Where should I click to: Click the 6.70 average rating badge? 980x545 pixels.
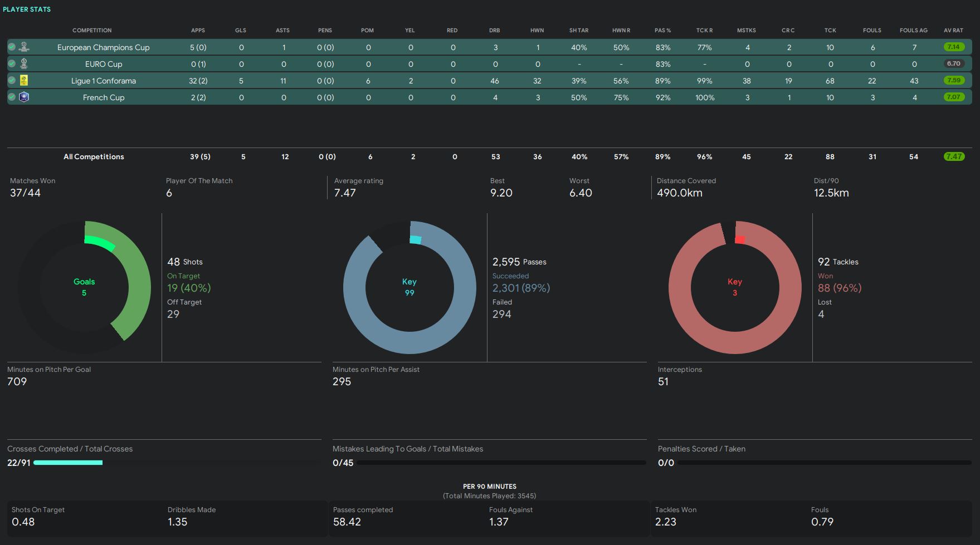pyautogui.click(x=953, y=63)
